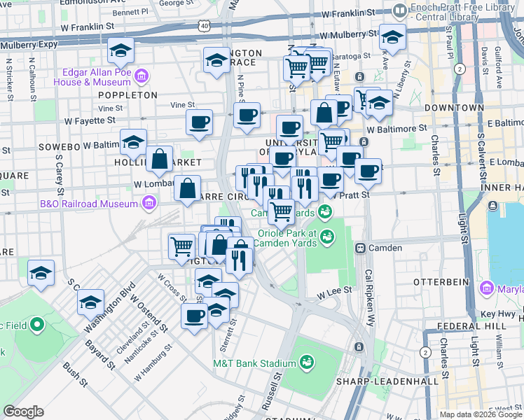Select the Nanticoke St street label
This screenshot has width=524, height=420.
pos(141,347)
